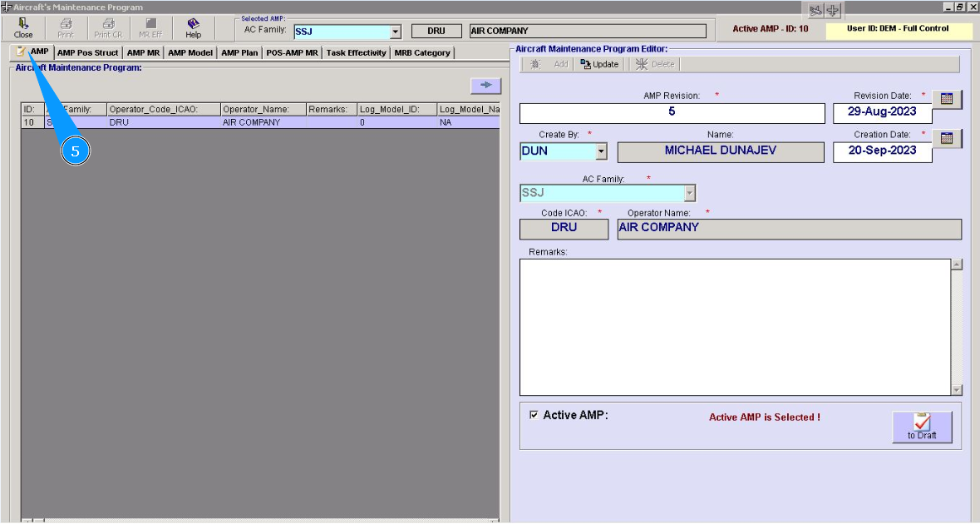Click the blue arrow above the program grid
This screenshot has height=524, width=980.
coord(485,86)
